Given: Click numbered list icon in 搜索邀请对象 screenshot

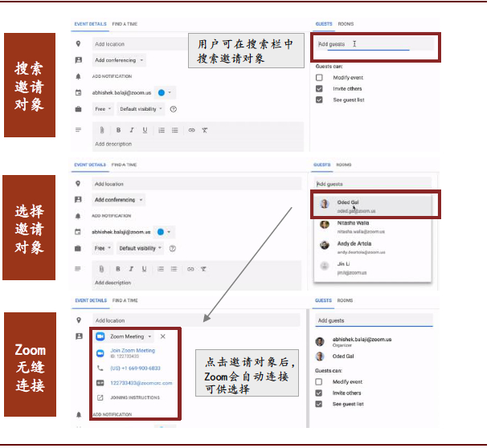Looking at the screenshot, I should point(162,130).
